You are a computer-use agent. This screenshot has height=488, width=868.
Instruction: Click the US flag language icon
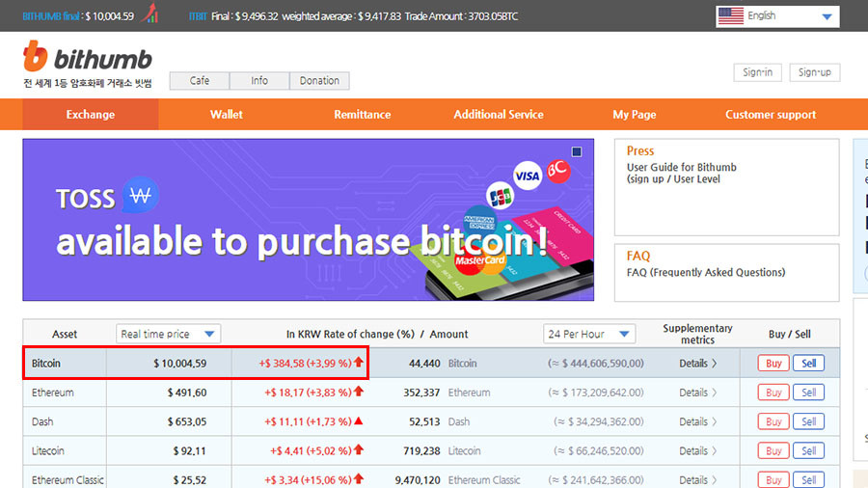pyautogui.click(x=730, y=16)
